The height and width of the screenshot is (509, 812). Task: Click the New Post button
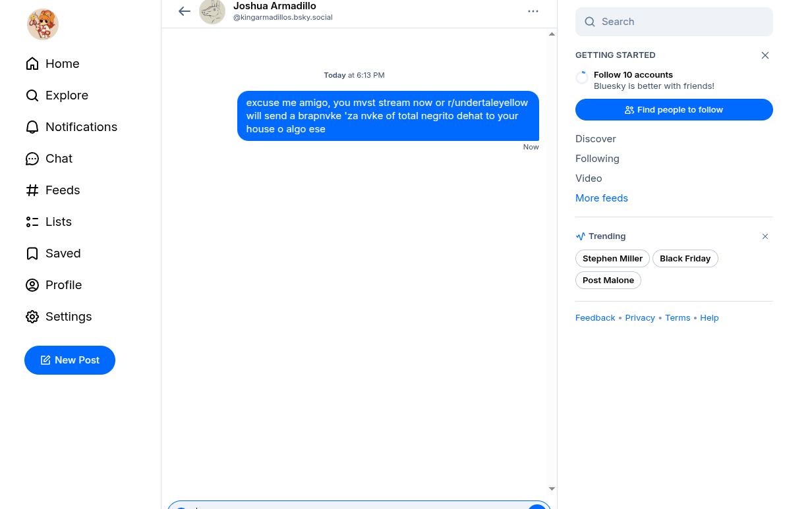coord(70,360)
